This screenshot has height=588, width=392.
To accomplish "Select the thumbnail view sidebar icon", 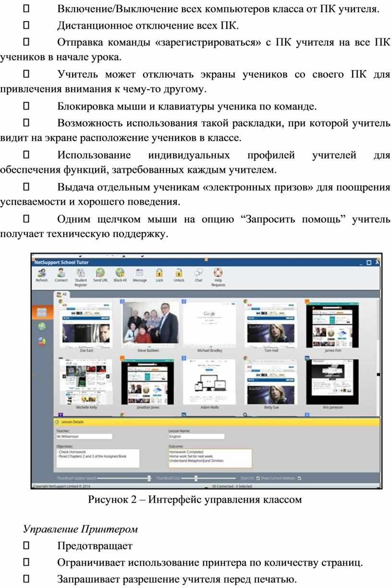I will 42,312.
